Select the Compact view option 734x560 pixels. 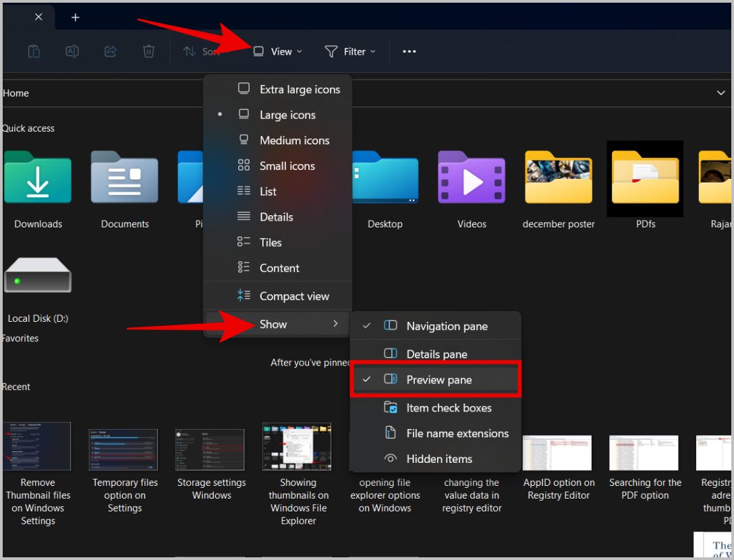[x=294, y=296]
